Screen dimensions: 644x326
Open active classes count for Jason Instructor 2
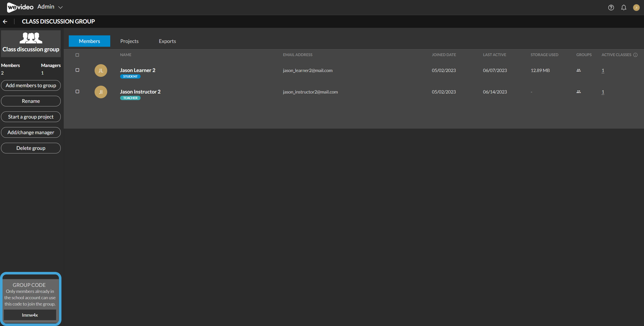click(x=603, y=92)
